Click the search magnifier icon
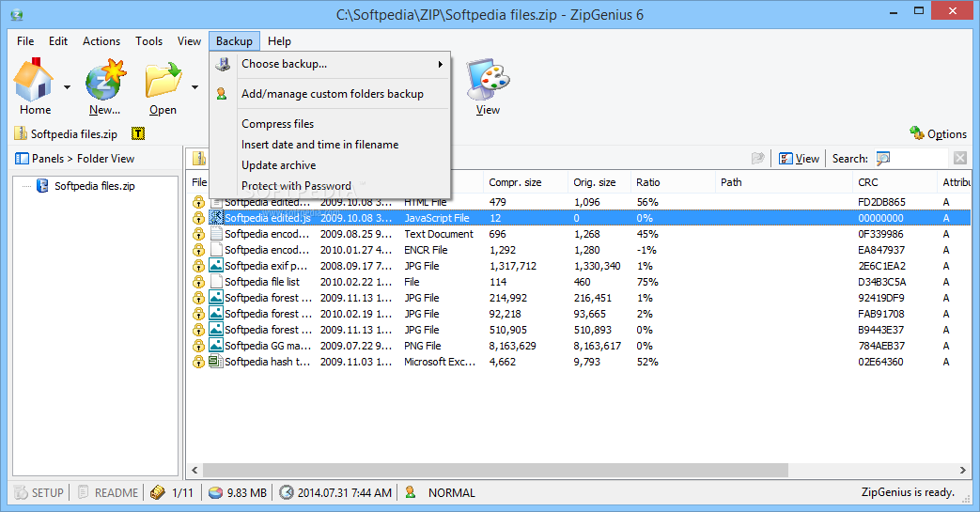Viewport: 980px width, 512px height. point(883,159)
